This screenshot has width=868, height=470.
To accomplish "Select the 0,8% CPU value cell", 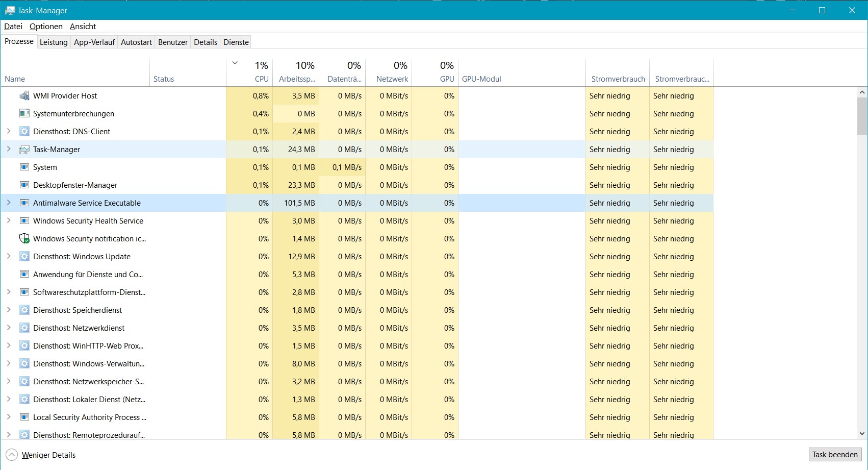I will coord(249,95).
